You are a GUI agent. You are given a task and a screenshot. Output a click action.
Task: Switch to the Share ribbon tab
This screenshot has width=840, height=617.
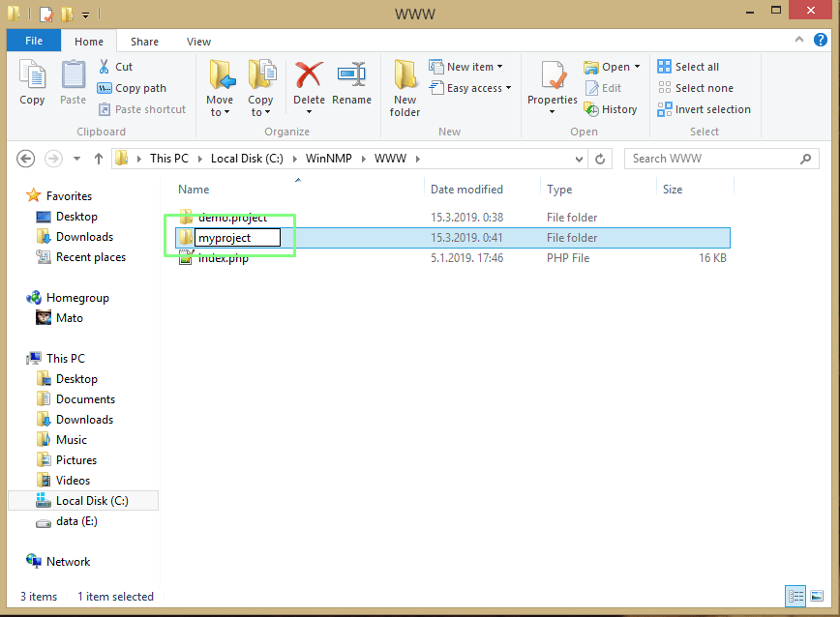(x=144, y=42)
